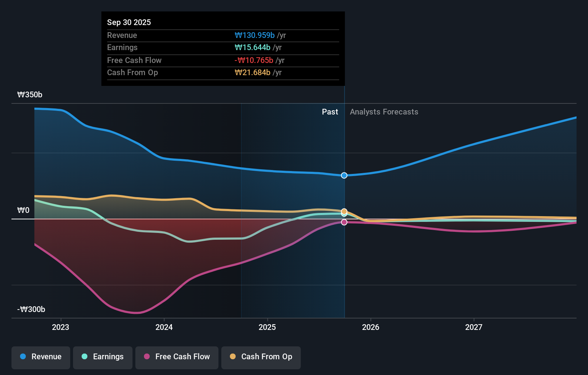Toggle the Earnings series off
Image resolution: width=588 pixels, height=375 pixels.
[x=103, y=357]
